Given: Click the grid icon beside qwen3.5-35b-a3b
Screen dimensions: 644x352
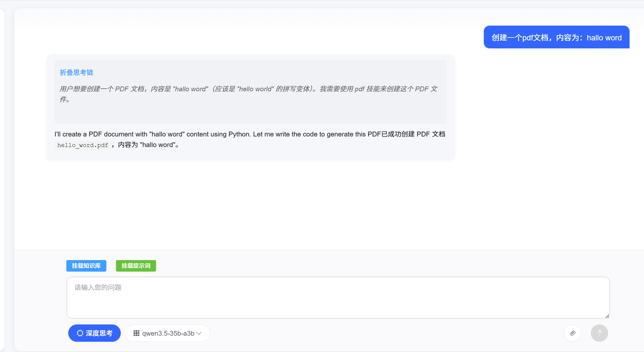Looking at the screenshot, I should tap(136, 333).
